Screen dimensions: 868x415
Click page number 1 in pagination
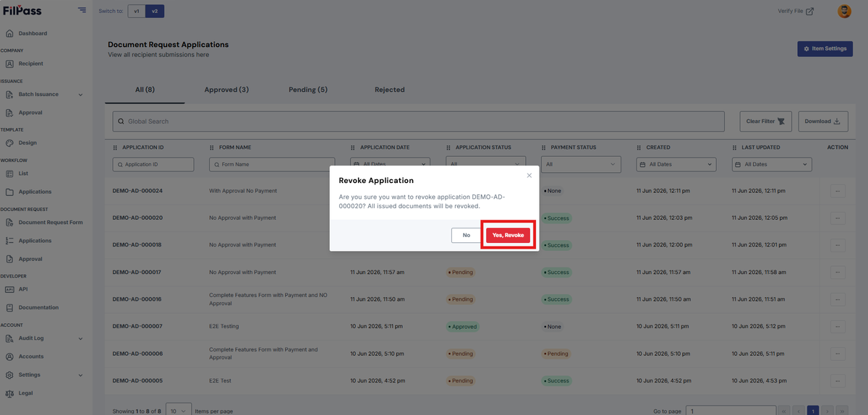pos(812,411)
